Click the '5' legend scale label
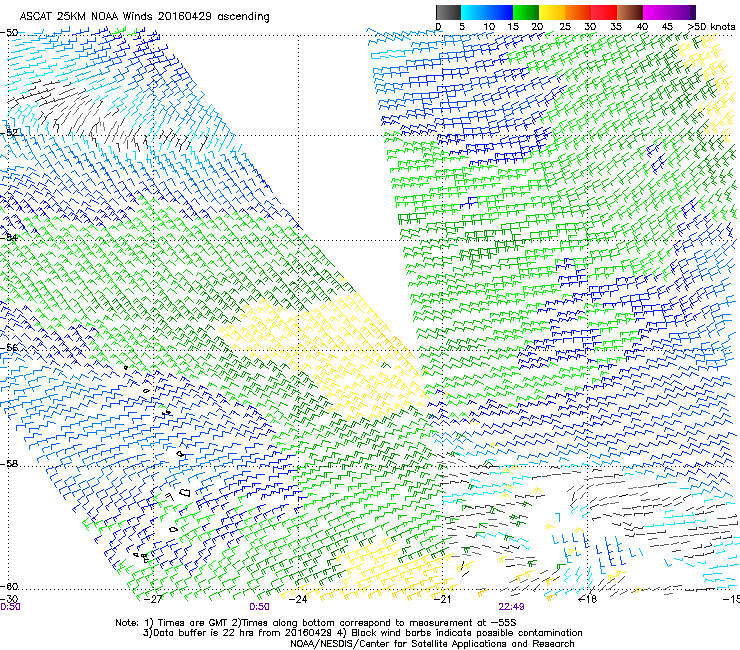Screen dimensions: 740x650 pos(462,26)
